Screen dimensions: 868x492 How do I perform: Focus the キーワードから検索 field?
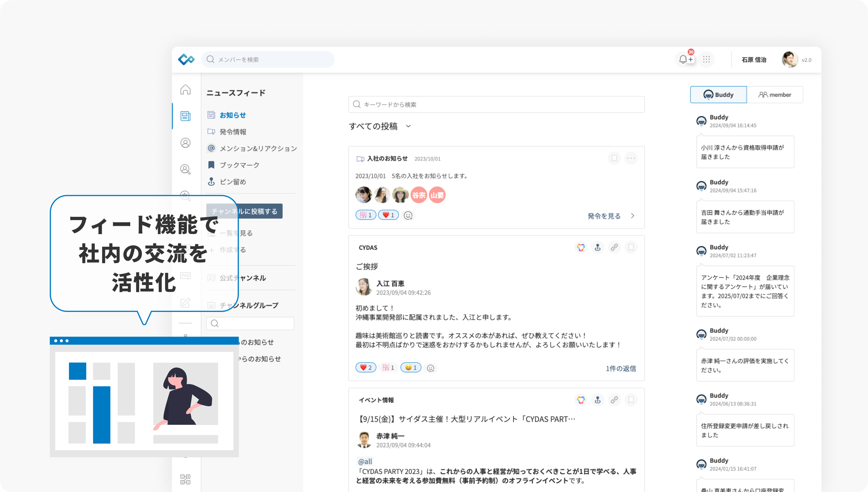pyautogui.click(x=496, y=104)
